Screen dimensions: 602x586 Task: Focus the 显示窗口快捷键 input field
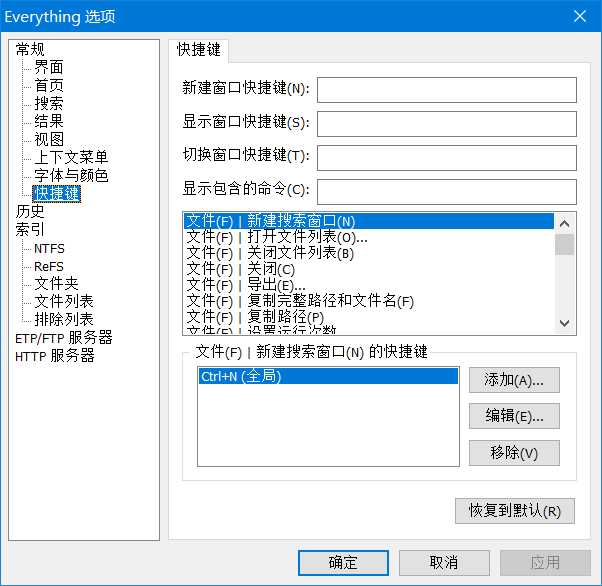tap(447, 124)
